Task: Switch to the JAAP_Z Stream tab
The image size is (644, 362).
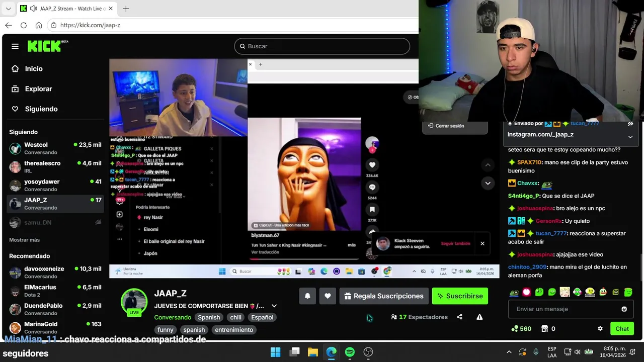Action: coord(67,9)
